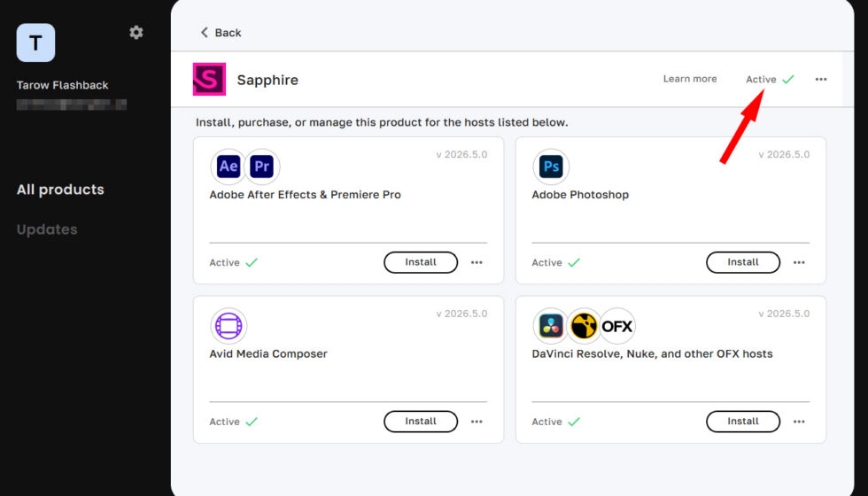Click the Photoshop host icon
868x496 pixels.
point(551,167)
